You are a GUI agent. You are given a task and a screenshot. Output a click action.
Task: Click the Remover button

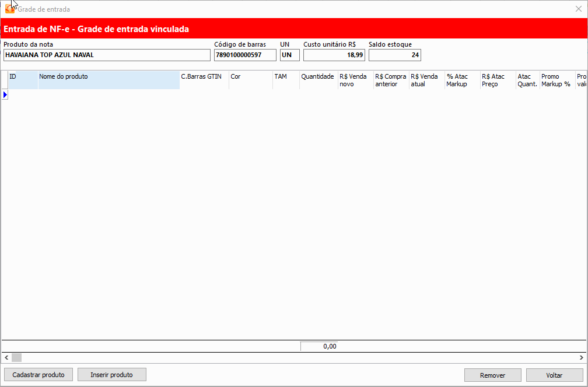pyautogui.click(x=492, y=375)
